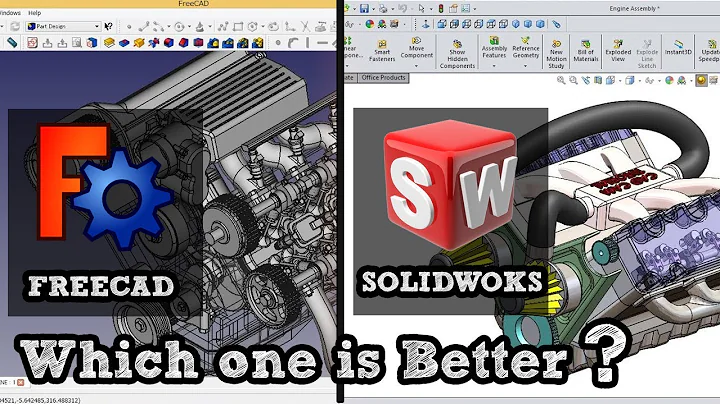Open the Help menu in FreeCAD

[x=34, y=13]
